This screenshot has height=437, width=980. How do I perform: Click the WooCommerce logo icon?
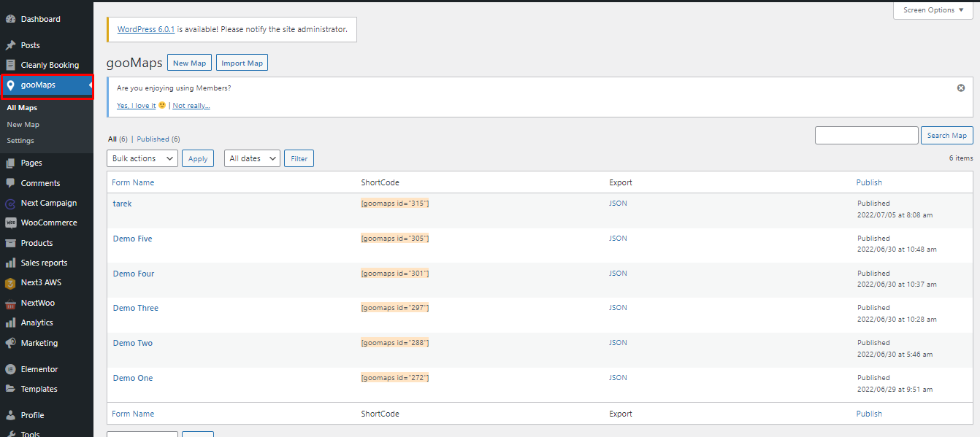[x=10, y=223]
